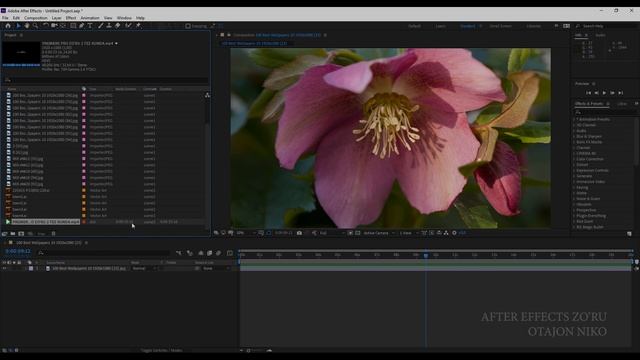640x360 pixels.
Task: Open the Normal blending mode dropdown for layer
Action: coord(144,269)
